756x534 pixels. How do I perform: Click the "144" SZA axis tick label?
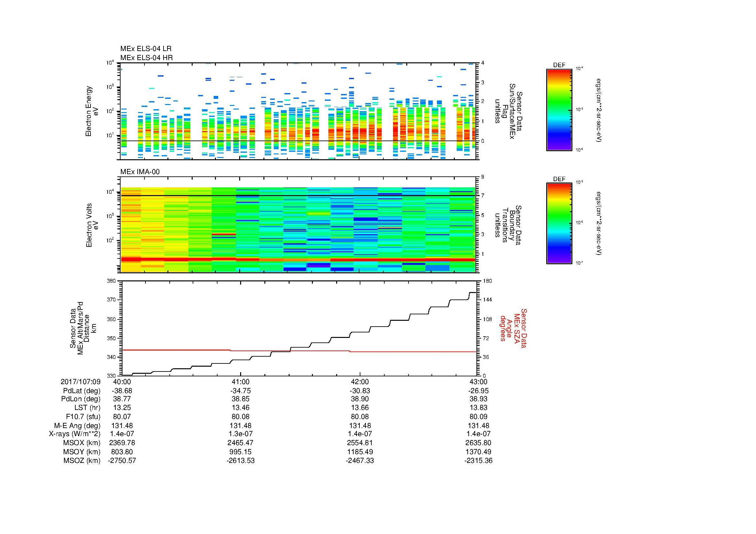point(487,300)
